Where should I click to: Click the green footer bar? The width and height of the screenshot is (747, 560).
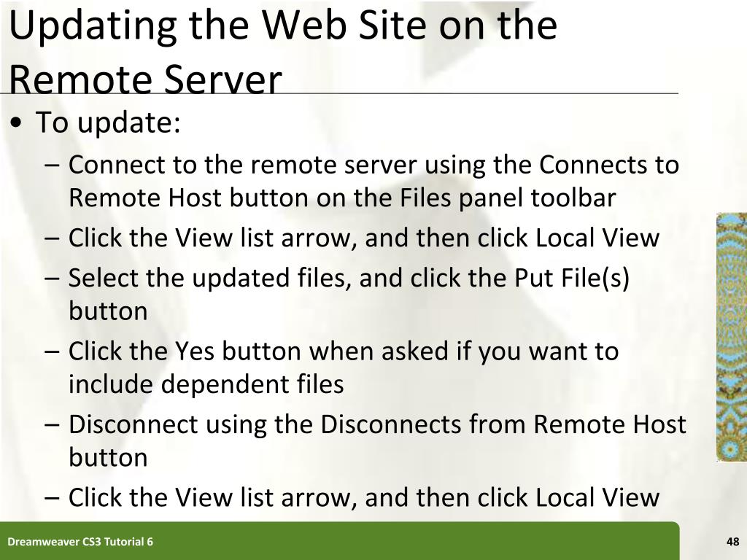340,541
